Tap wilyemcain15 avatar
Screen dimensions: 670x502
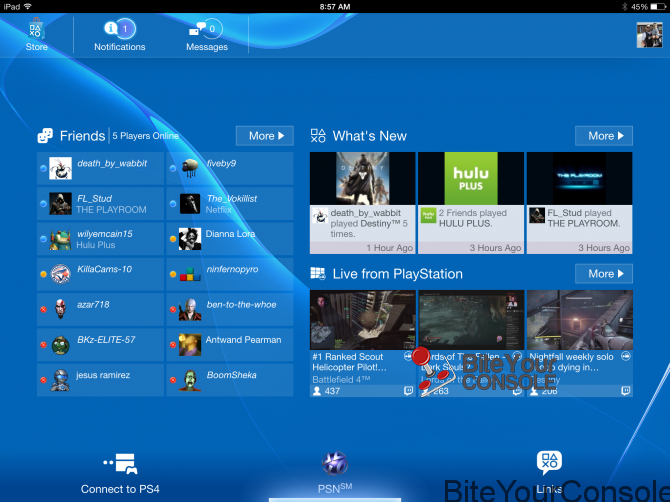(x=60, y=239)
